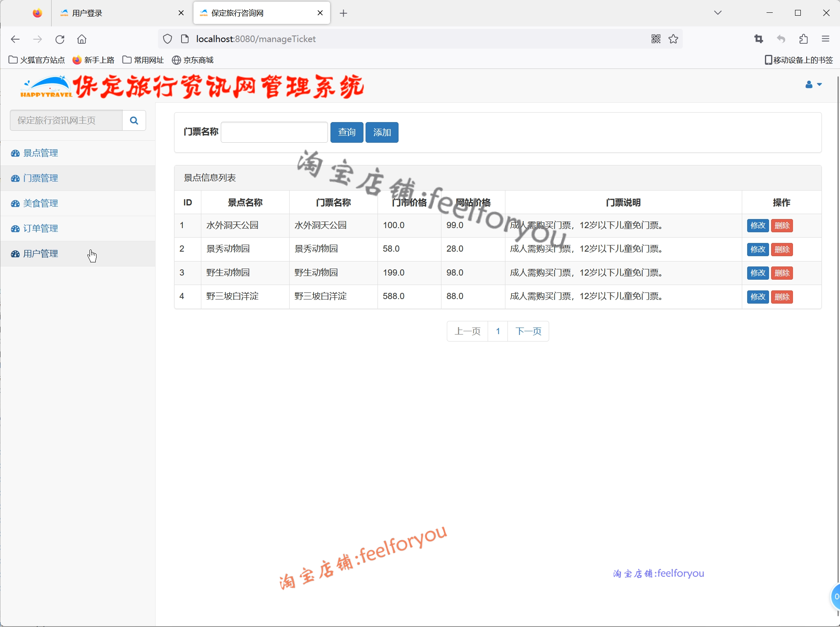Open the tracking protection shield icon
The width and height of the screenshot is (840, 627).
pos(168,39)
